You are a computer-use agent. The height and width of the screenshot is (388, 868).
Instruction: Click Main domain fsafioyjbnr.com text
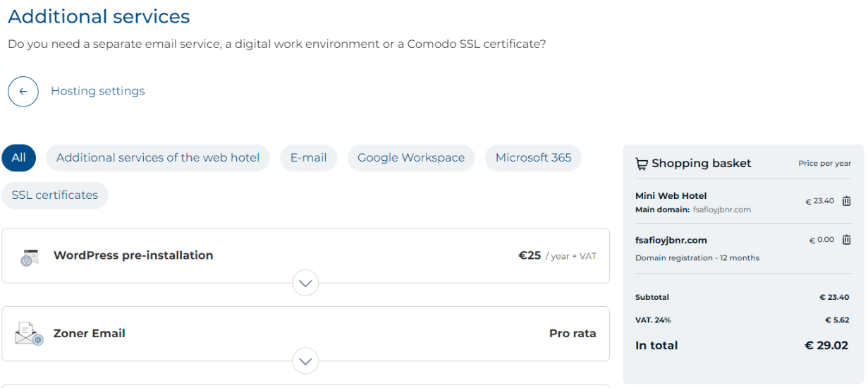(693, 210)
